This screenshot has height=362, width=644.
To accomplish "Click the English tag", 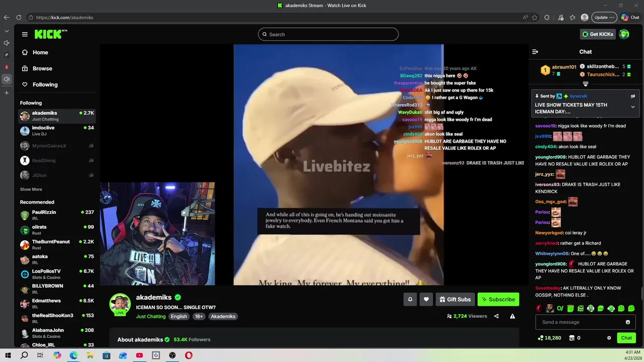I will point(179,316).
